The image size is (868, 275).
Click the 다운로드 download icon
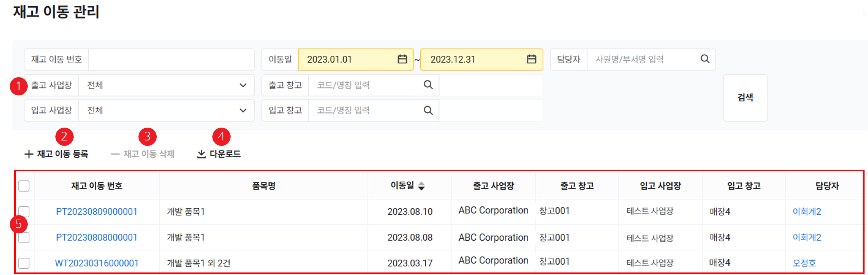click(201, 154)
